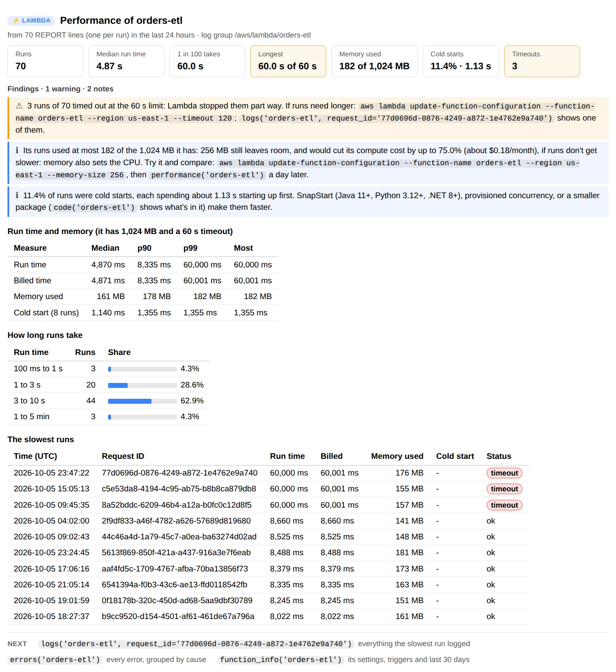Click the Cold start (8 runs) row label
The height and width of the screenshot is (672, 616).
pyautogui.click(x=46, y=313)
